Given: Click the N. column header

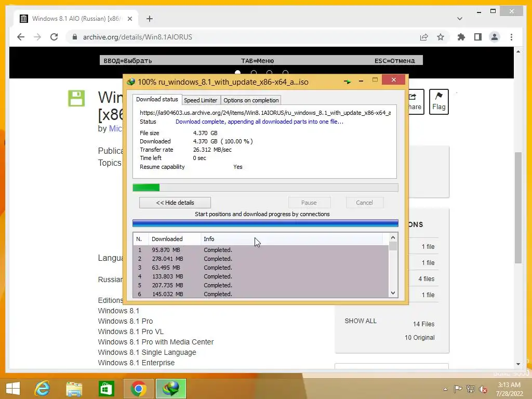Looking at the screenshot, I should (x=141, y=239).
